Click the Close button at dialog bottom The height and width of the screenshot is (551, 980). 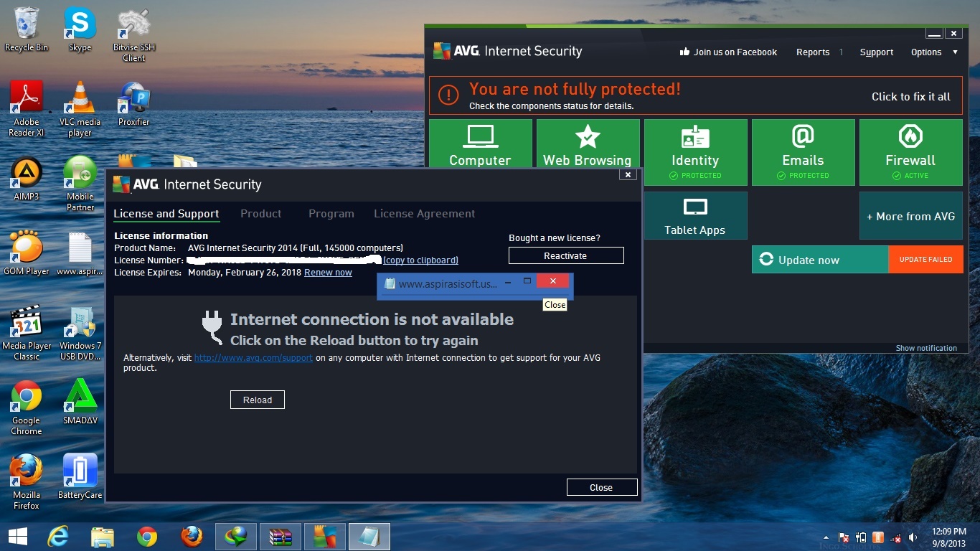tap(602, 487)
